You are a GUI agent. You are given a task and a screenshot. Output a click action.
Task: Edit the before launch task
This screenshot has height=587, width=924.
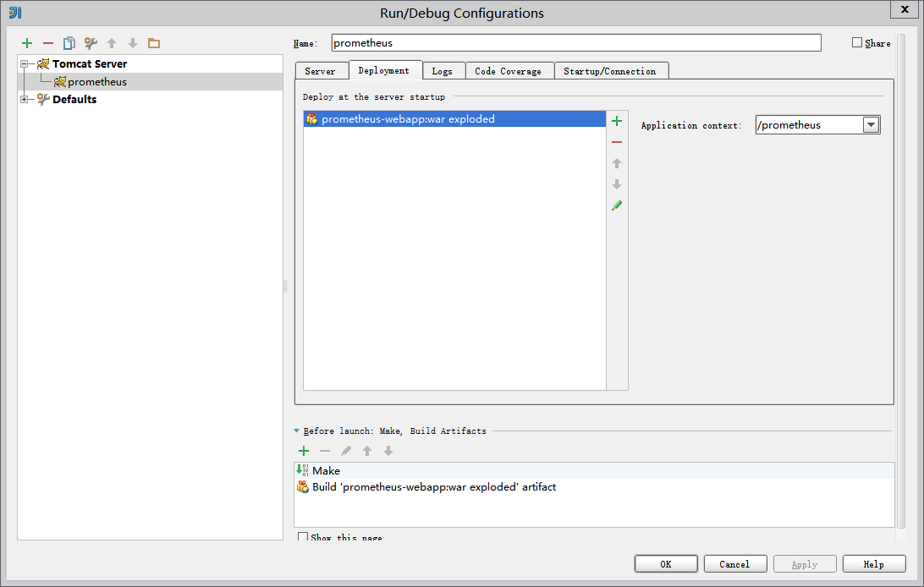tap(346, 451)
